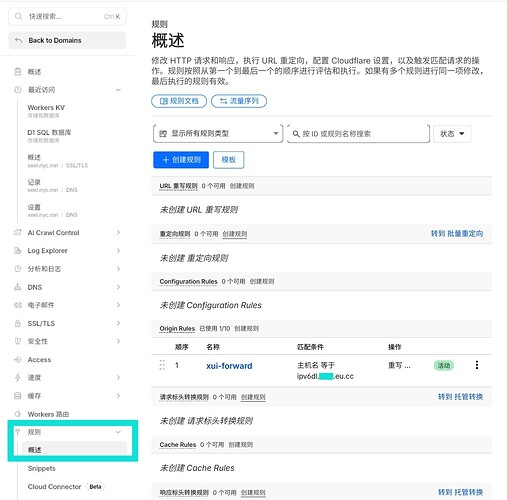This screenshot has width=507, height=500.
Task: Click the 活动 status badge of xui-forward
Action: [444, 366]
